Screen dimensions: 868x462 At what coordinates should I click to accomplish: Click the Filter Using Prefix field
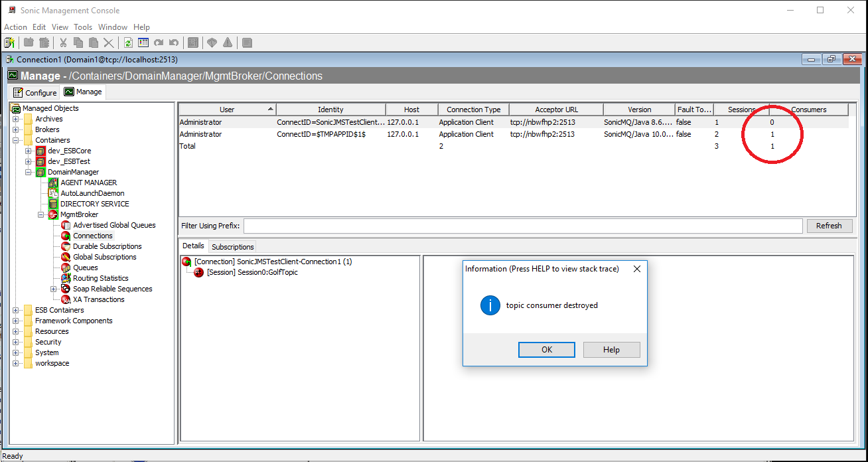pyautogui.click(x=523, y=226)
